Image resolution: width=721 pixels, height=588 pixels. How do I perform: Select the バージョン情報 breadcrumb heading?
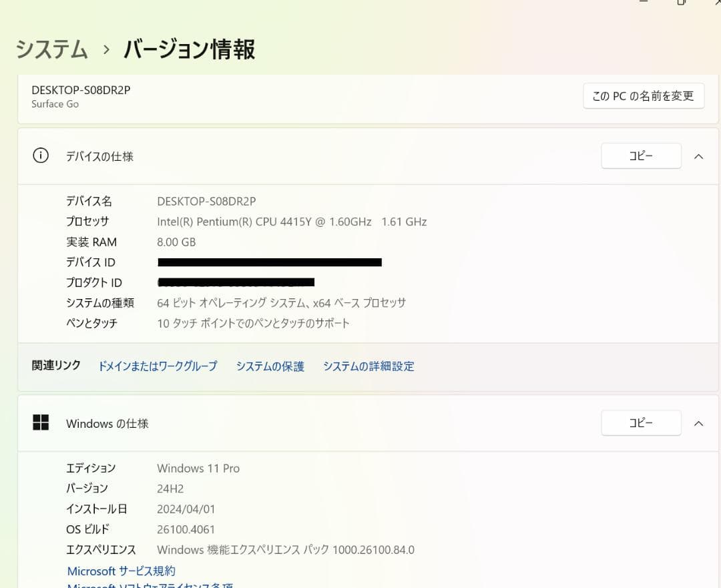pyautogui.click(x=189, y=49)
